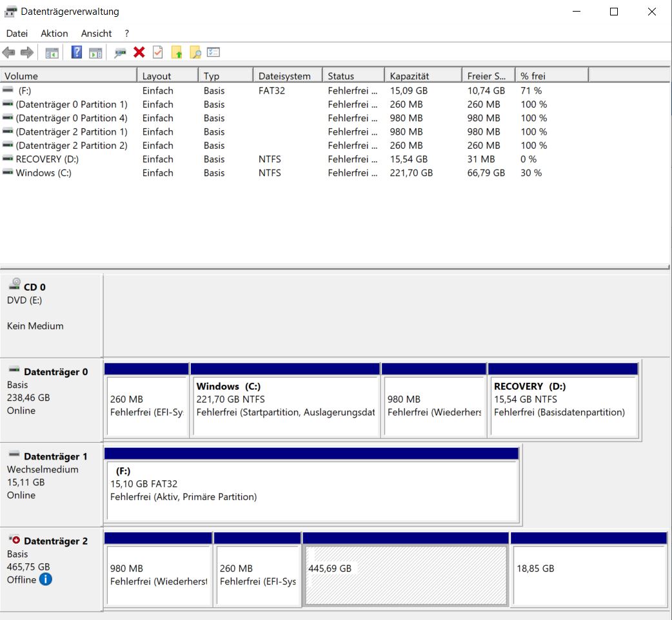Viewport: 672px width, 620px height.
Task: Sort by the Layout column header
Action: coord(168,76)
